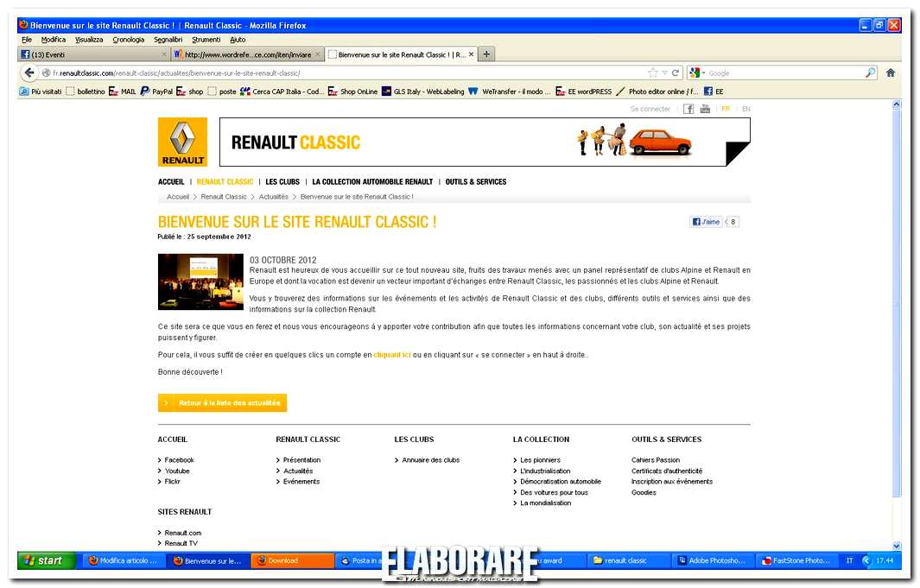Open the Segnalibri menu
The image size is (920, 588).
coord(168,39)
